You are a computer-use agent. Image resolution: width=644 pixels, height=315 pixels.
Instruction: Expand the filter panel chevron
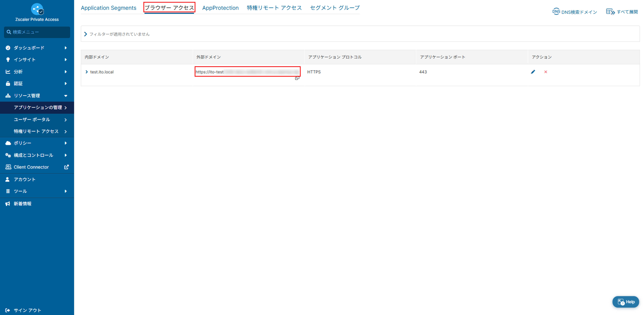tap(85, 34)
